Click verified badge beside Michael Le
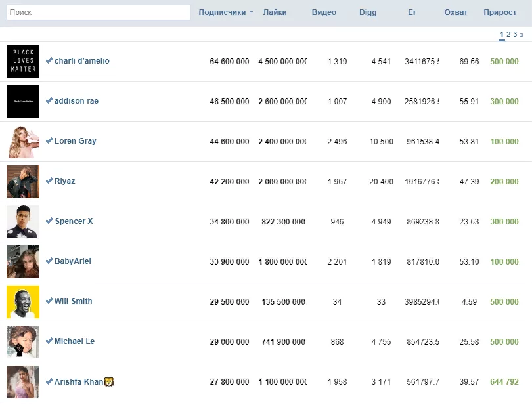Screen dimensions: 532x405 pos(49,341)
